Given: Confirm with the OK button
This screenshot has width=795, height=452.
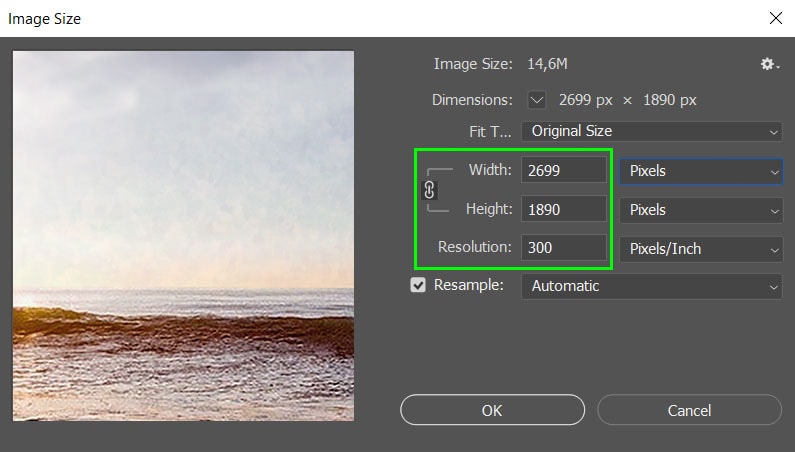Looking at the screenshot, I should tap(492, 410).
